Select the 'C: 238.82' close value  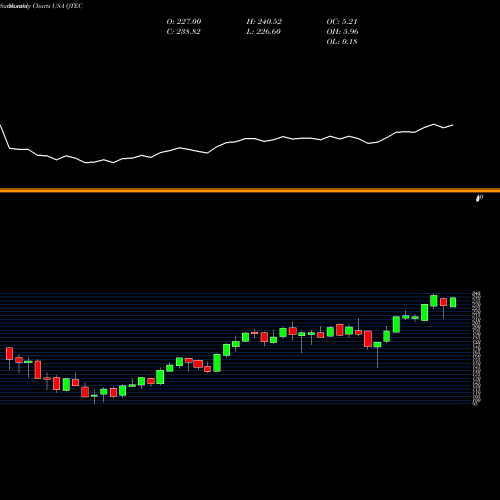pos(183,32)
